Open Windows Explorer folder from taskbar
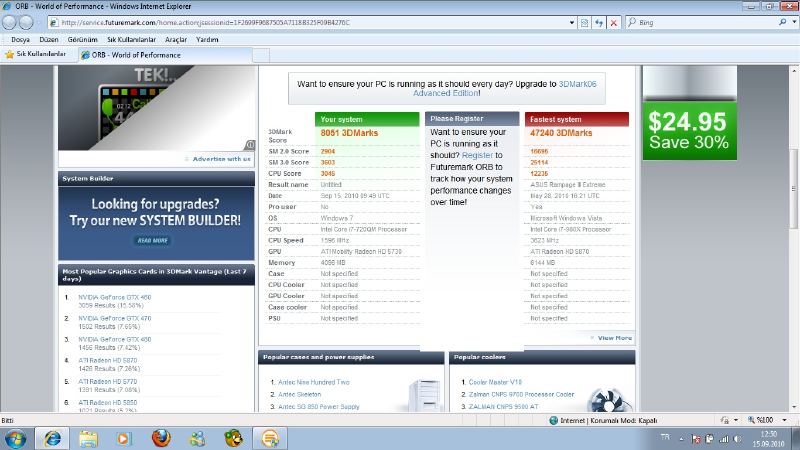Image resolution: width=800 pixels, height=450 pixels. [x=88, y=439]
